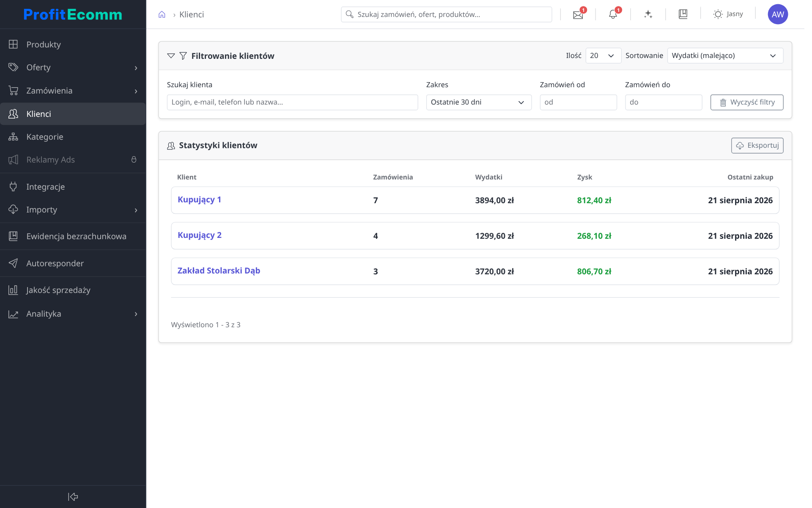This screenshot has width=812, height=508.
Task: Open the Sortowanie Wydatki (malejąco) dropdown
Action: click(x=725, y=56)
